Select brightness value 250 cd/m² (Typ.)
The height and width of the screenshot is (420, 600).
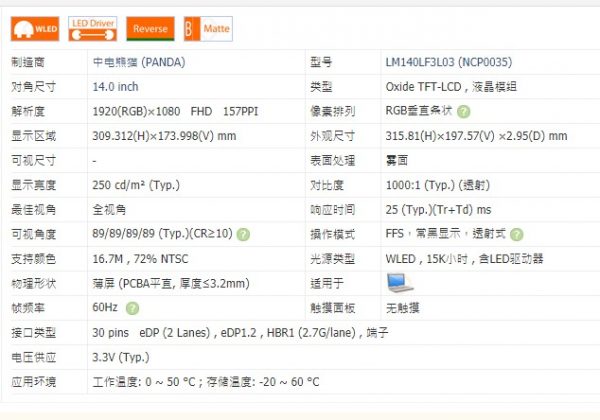[x=136, y=185]
